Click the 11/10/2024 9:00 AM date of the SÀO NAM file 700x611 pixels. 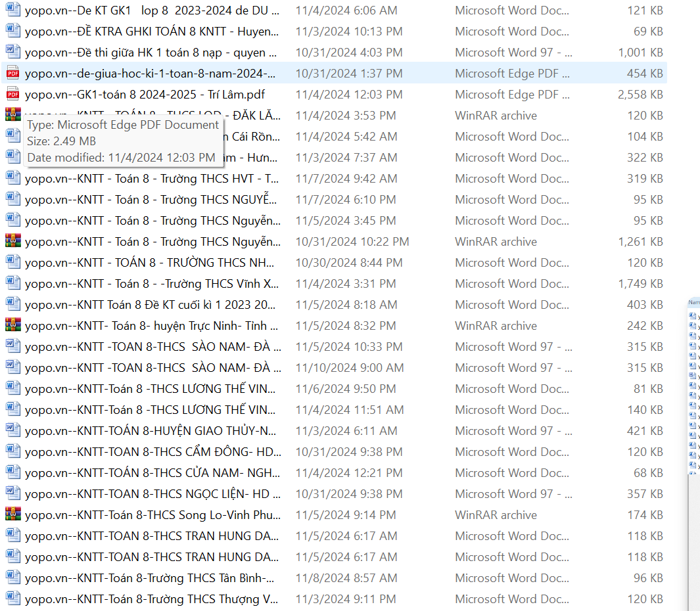coord(349,368)
